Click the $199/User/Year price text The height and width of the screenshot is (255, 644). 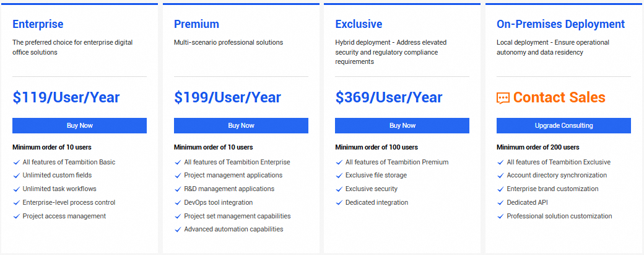pyautogui.click(x=227, y=97)
